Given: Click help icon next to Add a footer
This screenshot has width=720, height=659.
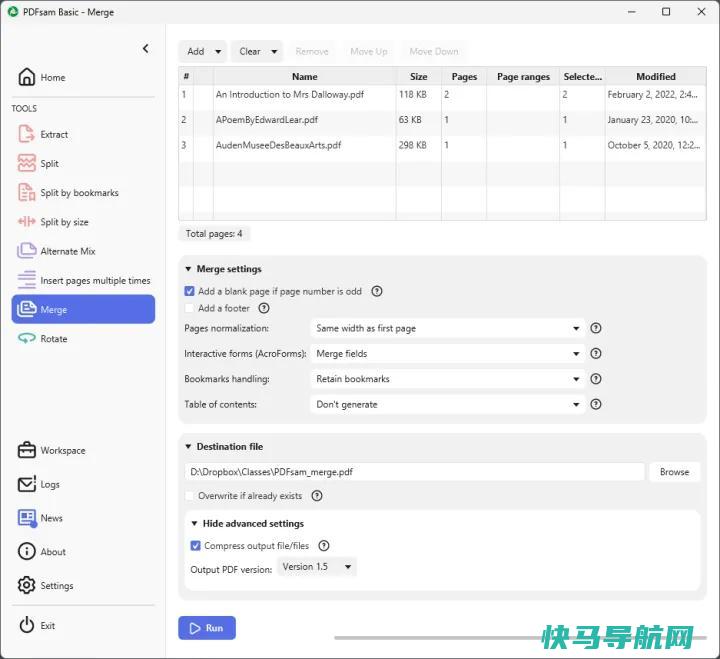Looking at the screenshot, I should point(264,308).
